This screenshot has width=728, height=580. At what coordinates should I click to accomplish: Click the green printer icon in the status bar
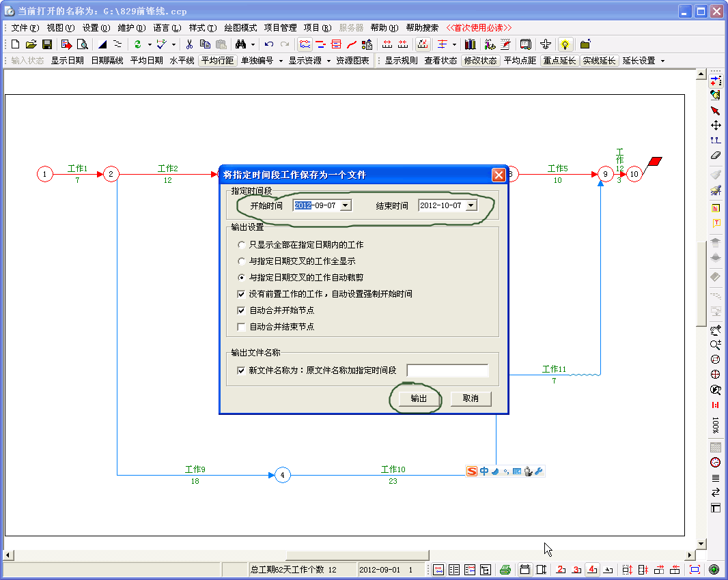(x=505, y=569)
